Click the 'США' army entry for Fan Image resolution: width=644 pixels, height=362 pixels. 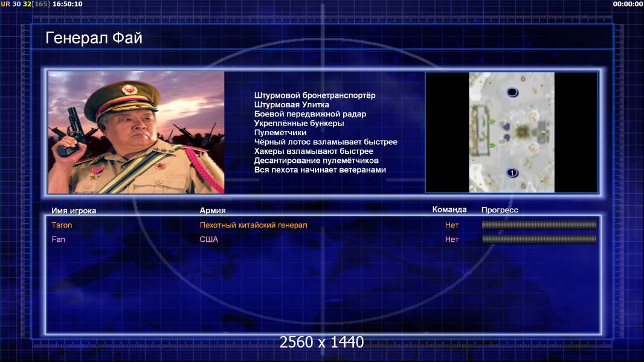tap(208, 240)
